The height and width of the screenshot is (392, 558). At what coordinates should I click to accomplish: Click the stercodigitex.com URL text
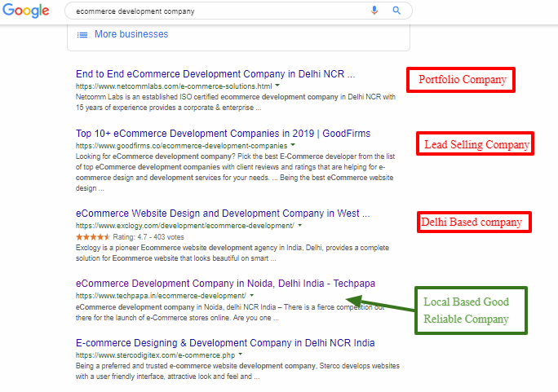coord(155,355)
